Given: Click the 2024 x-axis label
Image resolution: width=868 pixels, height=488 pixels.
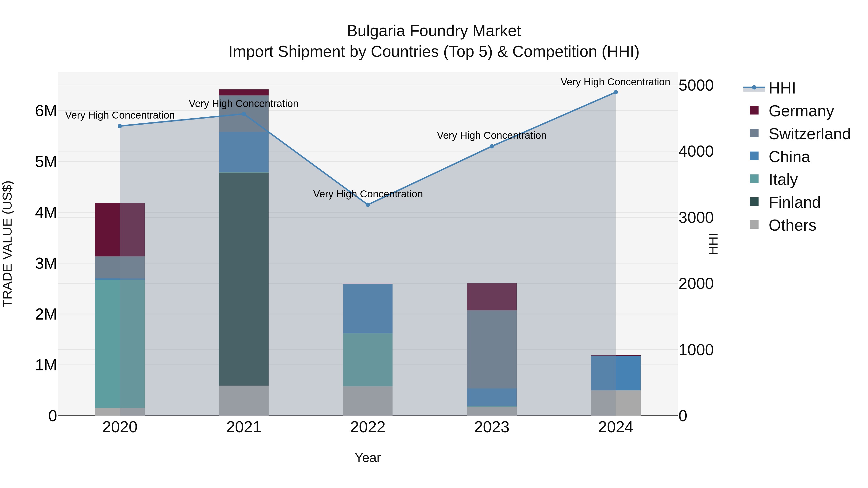Looking at the screenshot, I should [x=616, y=427].
